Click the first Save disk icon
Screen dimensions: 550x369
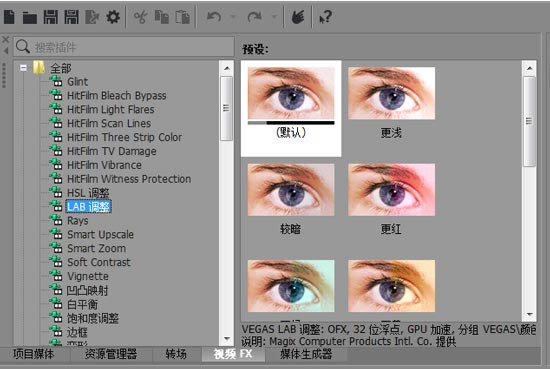[51, 17]
